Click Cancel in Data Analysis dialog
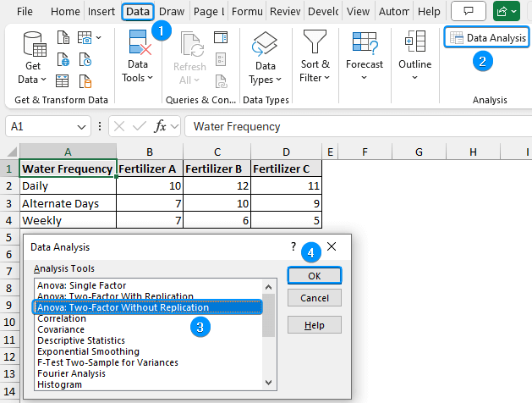This screenshot has height=403, width=532. [314, 298]
